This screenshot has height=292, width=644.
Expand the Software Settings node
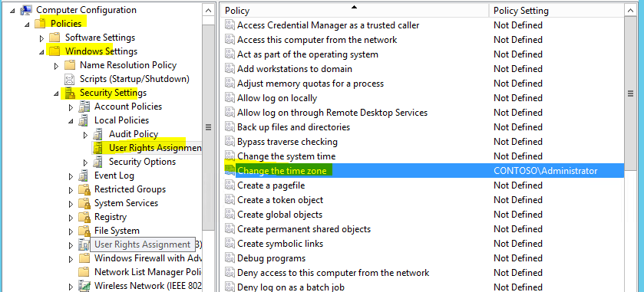tap(41, 38)
